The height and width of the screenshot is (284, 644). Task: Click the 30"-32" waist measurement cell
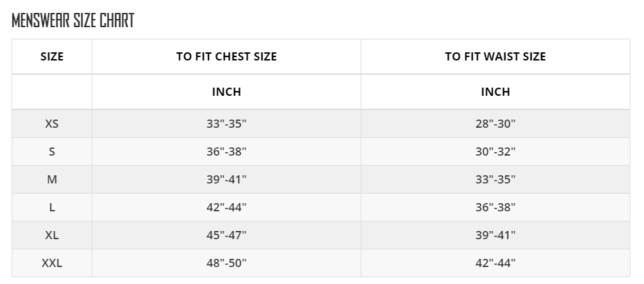pyautogui.click(x=495, y=152)
